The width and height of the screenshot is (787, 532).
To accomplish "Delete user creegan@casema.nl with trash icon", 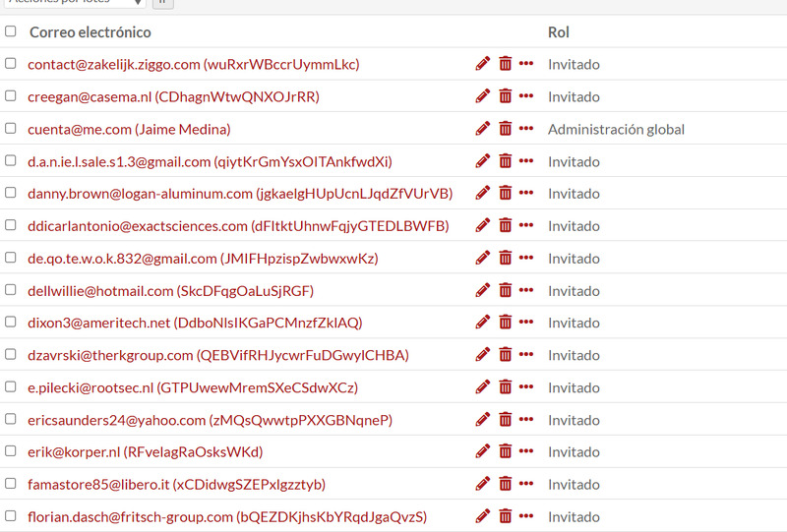I will (x=506, y=95).
